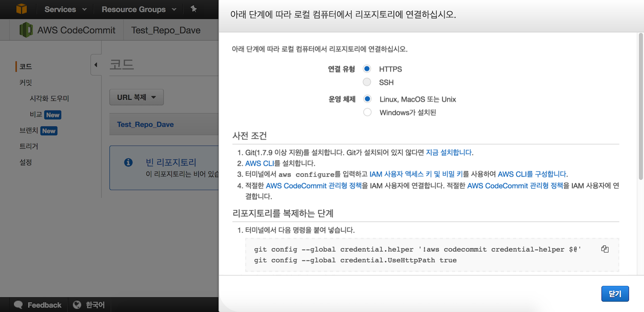Open the 설정 item in sidebar
Screen dimensions: 644x312
(26, 162)
